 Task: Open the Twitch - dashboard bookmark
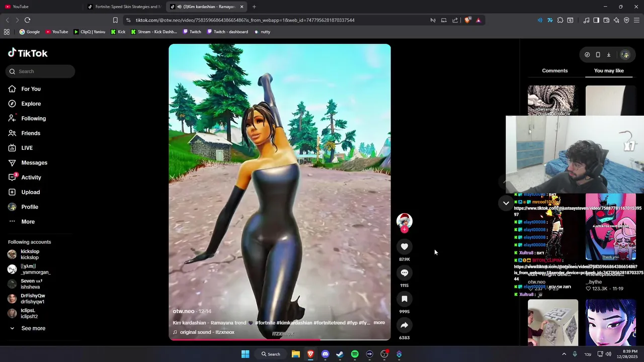pyautogui.click(x=227, y=32)
